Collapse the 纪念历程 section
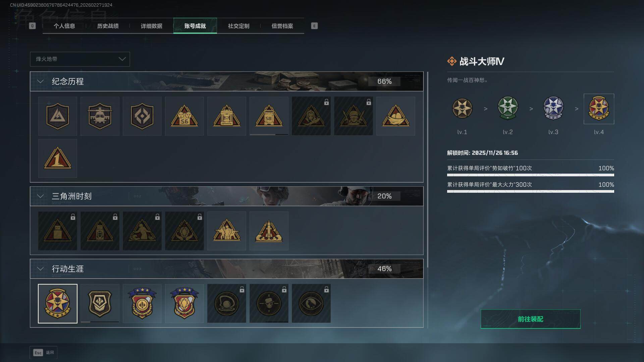This screenshot has height=362, width=644. coord(40,81)
